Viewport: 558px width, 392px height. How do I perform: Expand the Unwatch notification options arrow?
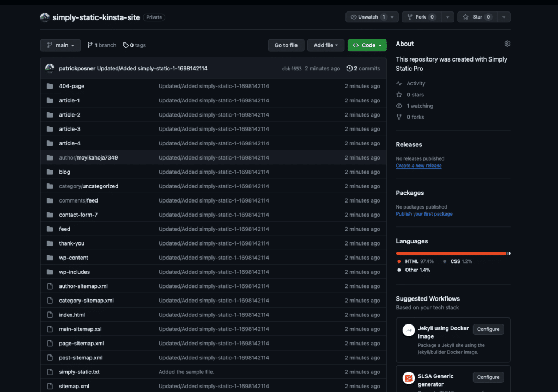click(x=392, y=17)
